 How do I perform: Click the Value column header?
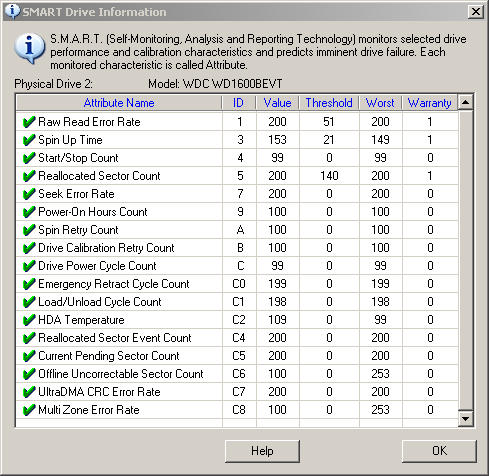click(x=277, y=103)
